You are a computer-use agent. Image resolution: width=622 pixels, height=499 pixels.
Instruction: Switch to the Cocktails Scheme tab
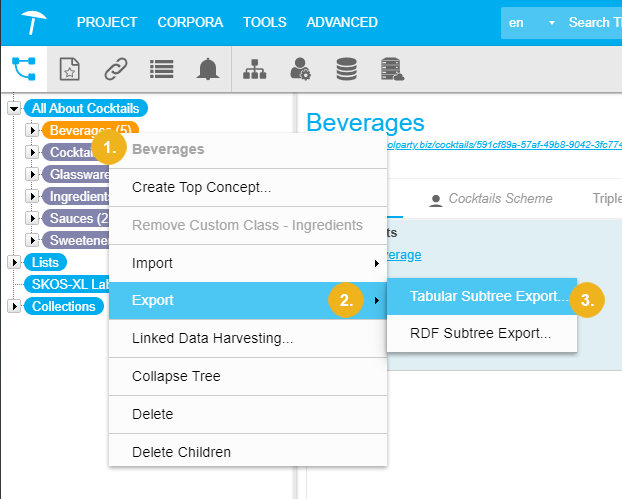pyautogui.click(x=500, y=199)
